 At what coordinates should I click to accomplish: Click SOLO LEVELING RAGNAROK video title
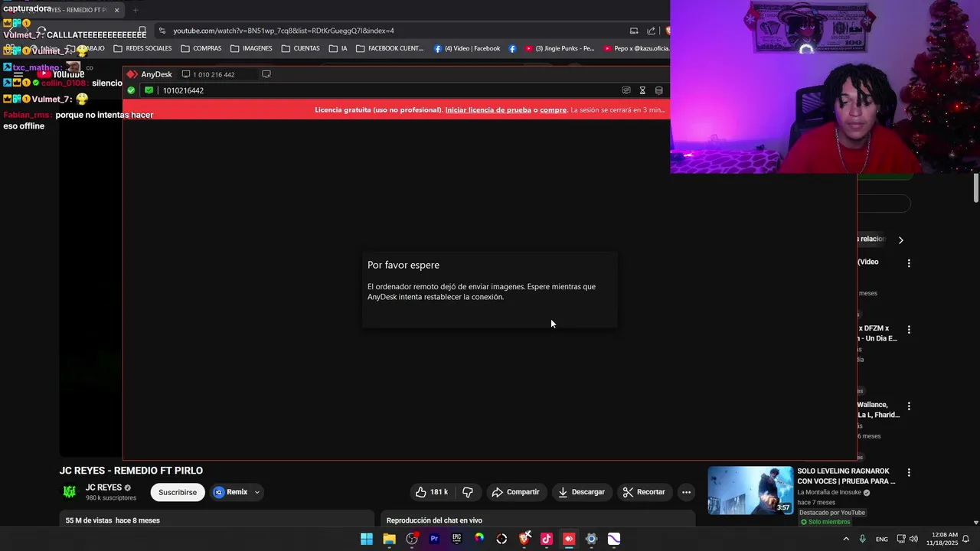[846, 476]
